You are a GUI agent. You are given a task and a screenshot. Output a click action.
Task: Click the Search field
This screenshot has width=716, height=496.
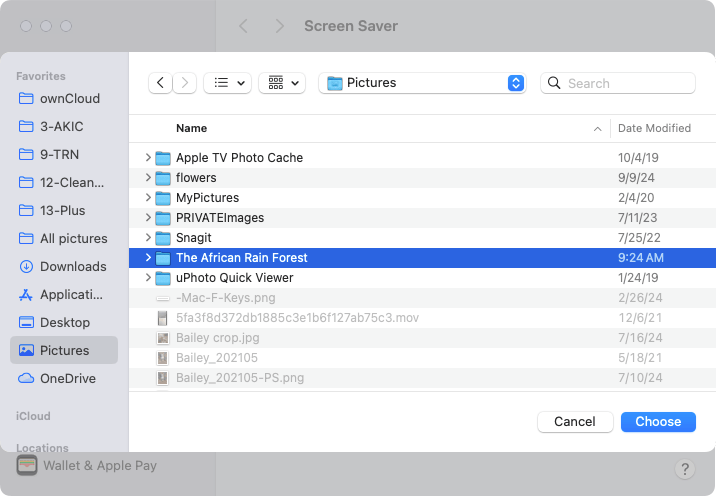pos(618,83)
